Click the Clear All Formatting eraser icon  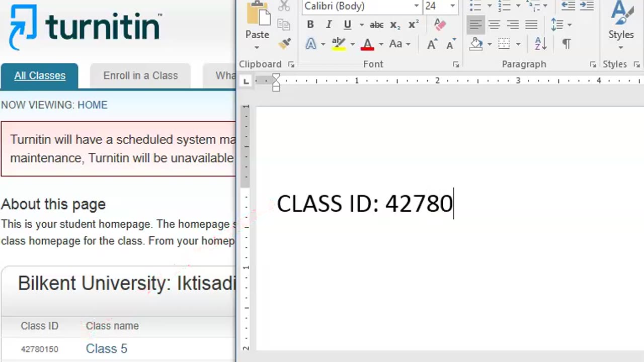tap(440, 25)
